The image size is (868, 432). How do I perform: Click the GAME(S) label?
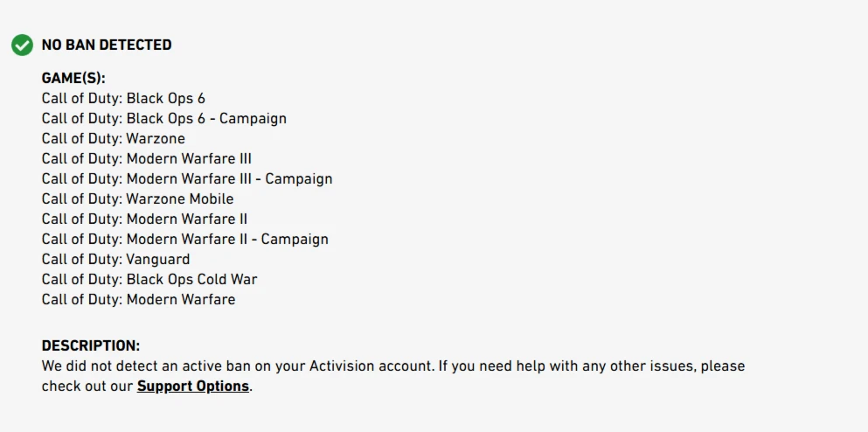point(73,78)
